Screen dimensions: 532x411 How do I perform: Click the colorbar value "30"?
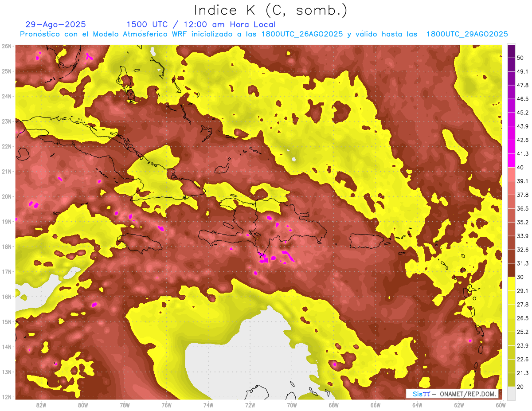(x=521, y=277)
